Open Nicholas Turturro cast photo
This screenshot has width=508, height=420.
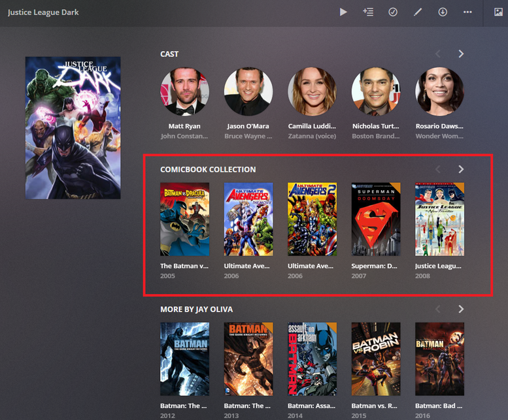376,91
